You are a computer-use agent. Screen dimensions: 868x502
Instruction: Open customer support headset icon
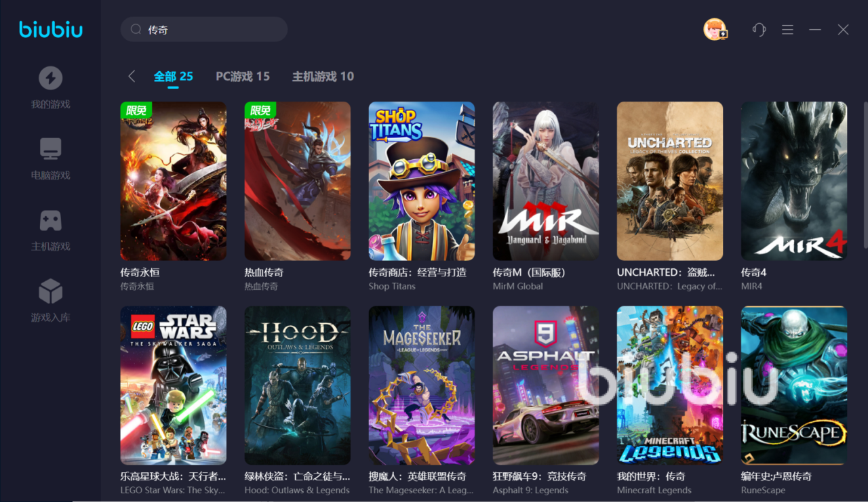759,30
